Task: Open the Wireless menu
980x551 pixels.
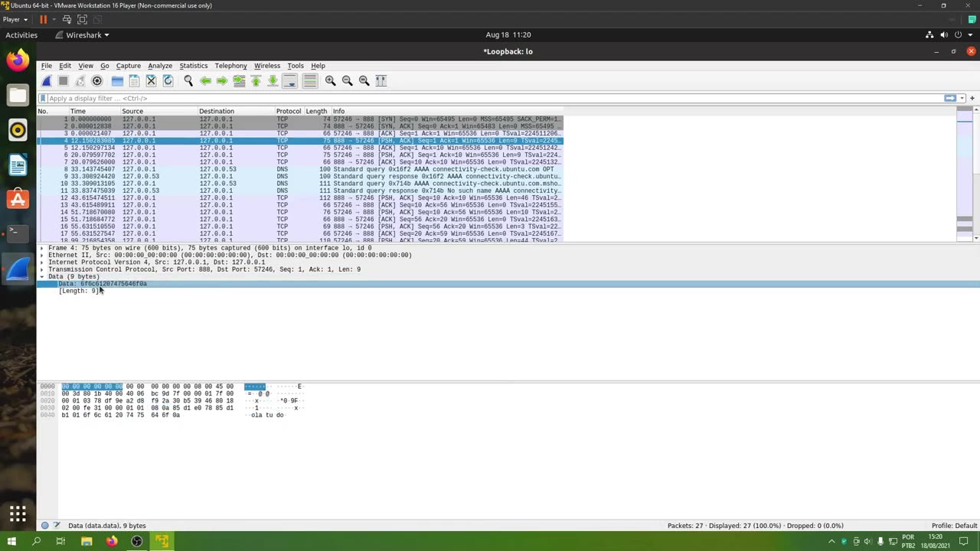Action: pyautogui.click(x=267, y=66)
